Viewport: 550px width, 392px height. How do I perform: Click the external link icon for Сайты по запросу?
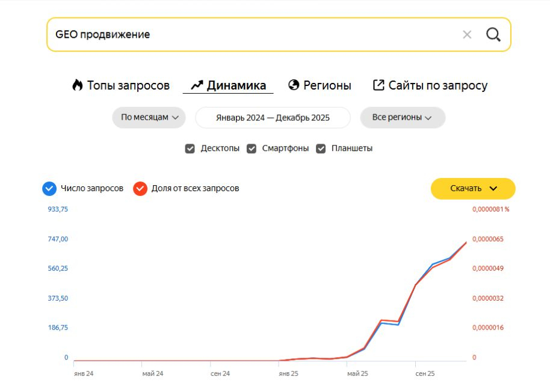tap(379, 85)
